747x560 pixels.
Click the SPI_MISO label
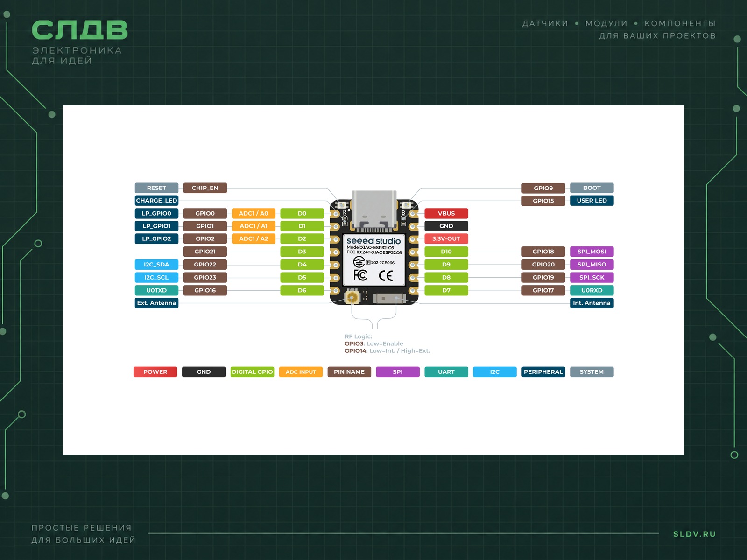click(592, 265)
